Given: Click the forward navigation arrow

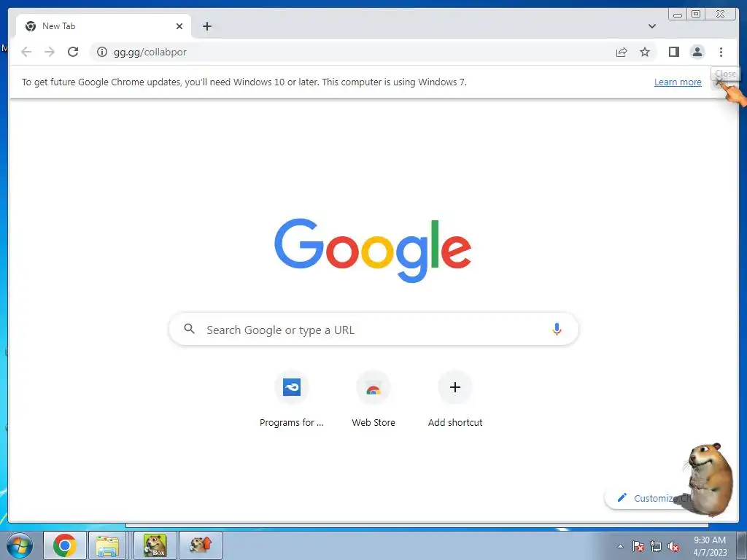Looking at the screenshot, I should click(50, 52).
